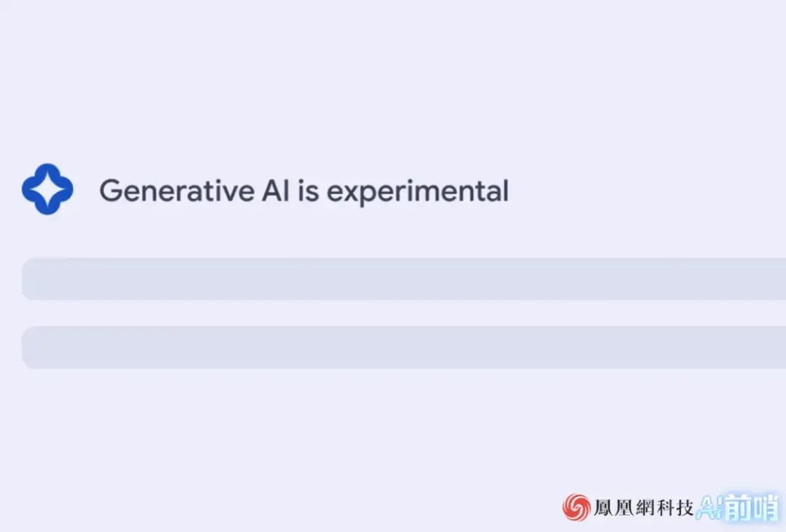This screenshot has width=786, height=532.
Task: Click the red Phoenix swirl logo in the watermark
Action: point(576,507)
